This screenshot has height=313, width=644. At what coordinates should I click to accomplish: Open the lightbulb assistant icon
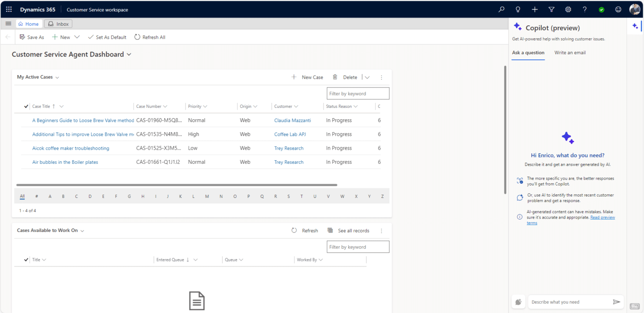(x=518, y=9)
